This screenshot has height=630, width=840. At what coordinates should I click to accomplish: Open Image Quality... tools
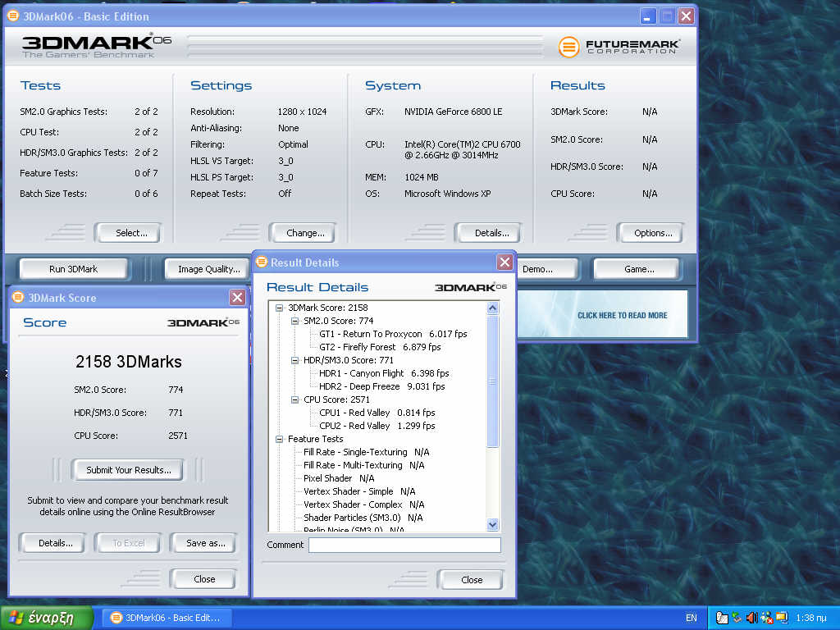(x=209, y=269)
